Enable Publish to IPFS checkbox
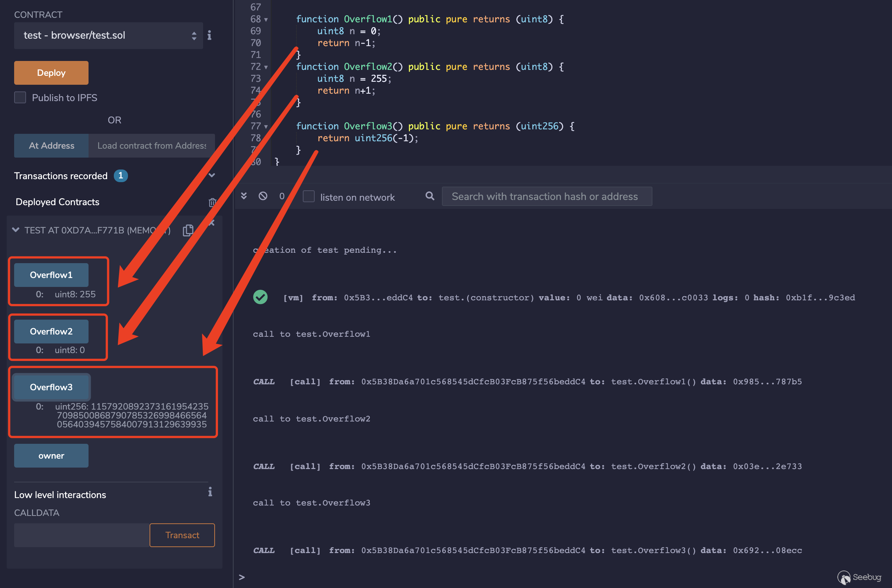 pyautogui.click(x=20, y=97)
